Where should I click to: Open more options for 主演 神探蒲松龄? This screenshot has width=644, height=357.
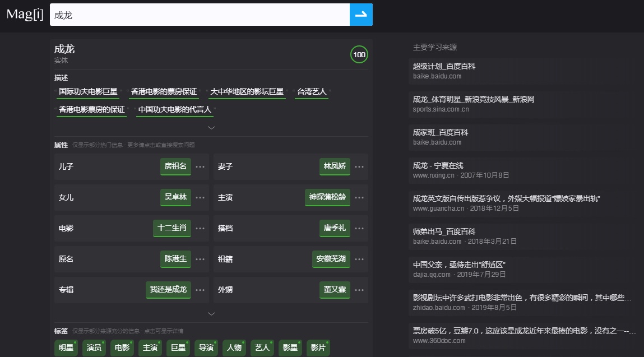[x=359, y=198]
